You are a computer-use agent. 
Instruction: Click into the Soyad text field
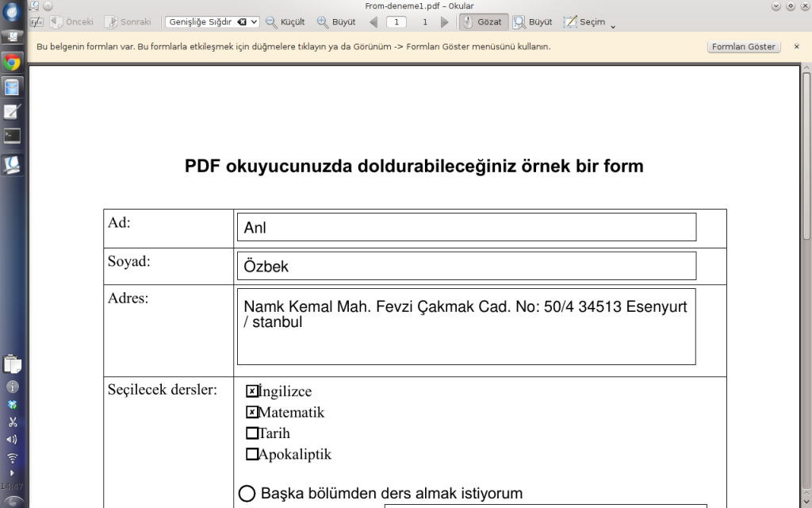tap(466, 266)
